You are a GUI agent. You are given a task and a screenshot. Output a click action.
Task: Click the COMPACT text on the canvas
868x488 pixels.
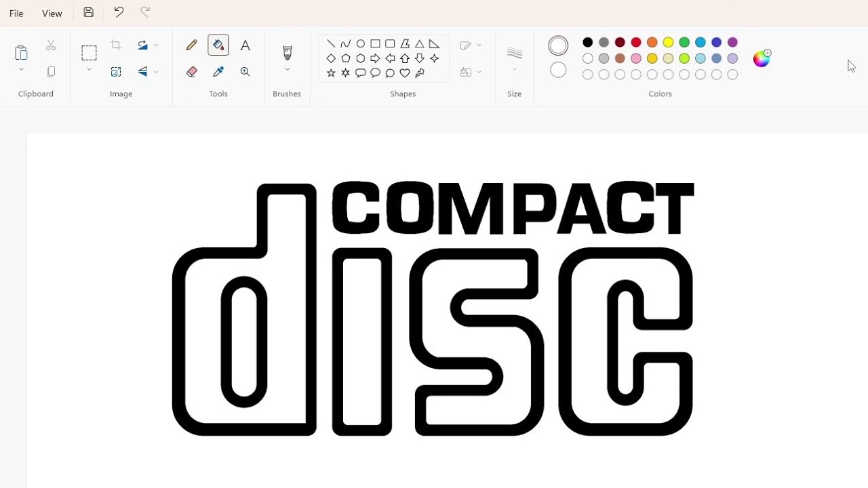pos(513,208)
